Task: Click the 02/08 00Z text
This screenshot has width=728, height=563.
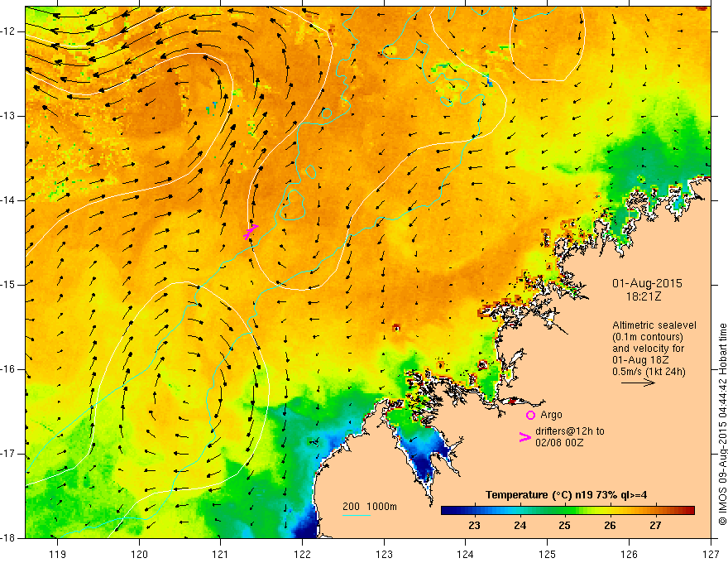Action: point(559,443)
